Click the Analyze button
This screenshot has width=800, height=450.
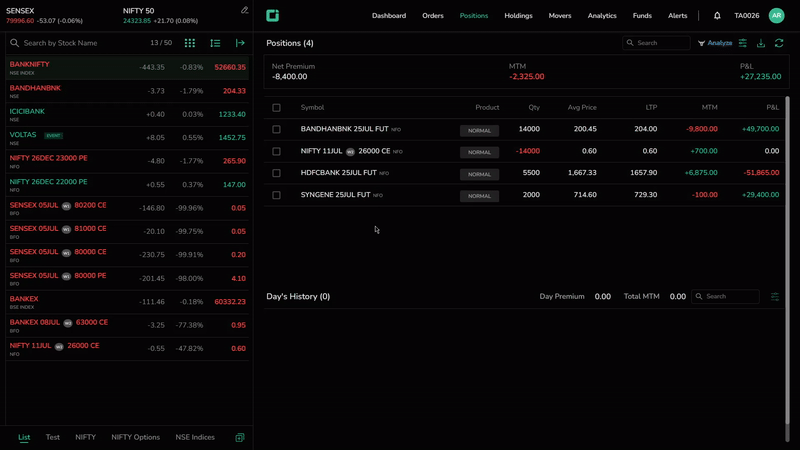[x=715, y=43]
